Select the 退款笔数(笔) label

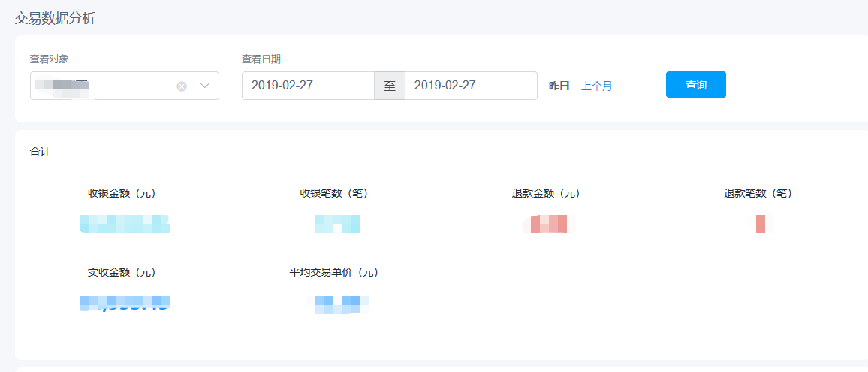(x=758, y=193)
